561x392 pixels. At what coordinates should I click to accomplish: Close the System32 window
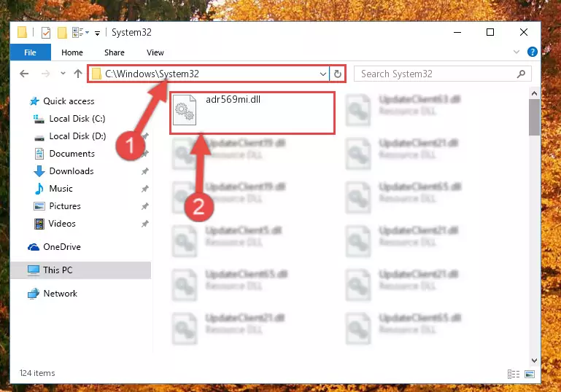click(524, 33)
